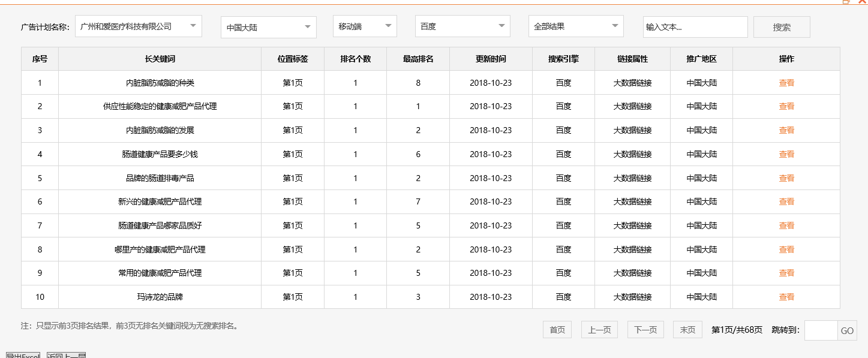Jump to 末页 last page
868x358 pixels.
[x=687, y=329]
